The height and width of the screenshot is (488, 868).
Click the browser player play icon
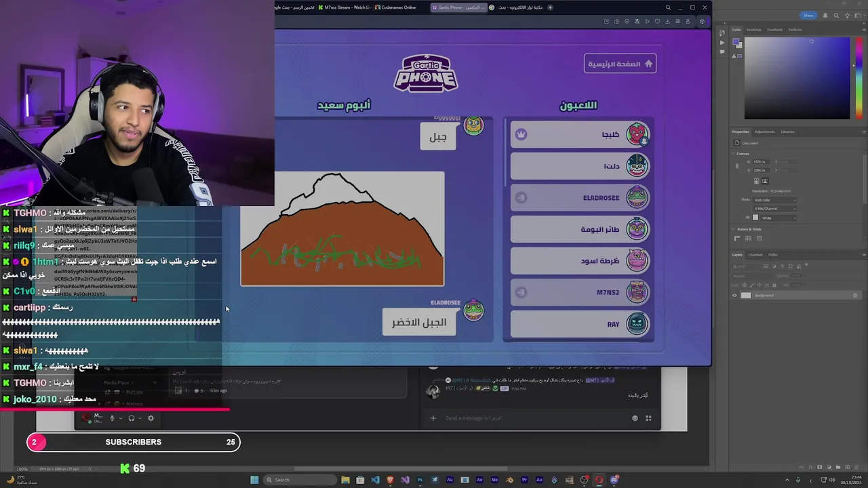pyautogui.click(x=647, y=22)
